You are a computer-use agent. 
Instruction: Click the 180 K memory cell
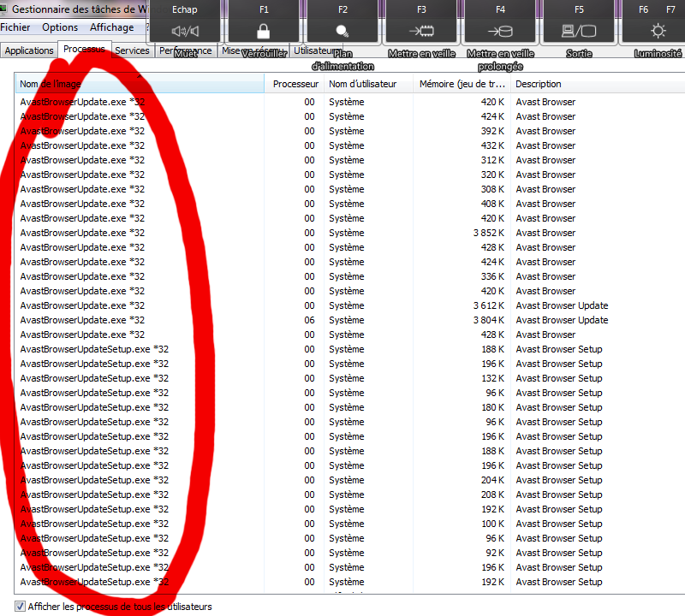point(492,407)
